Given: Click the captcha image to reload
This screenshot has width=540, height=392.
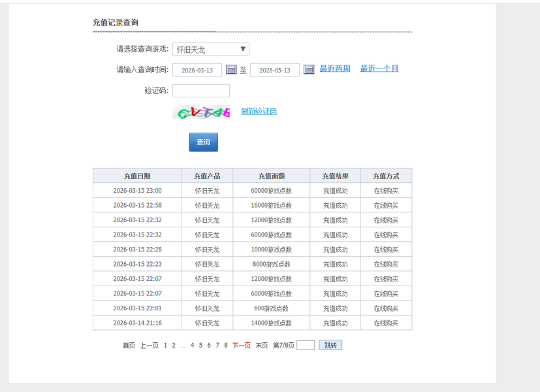Looking at the screenshot, I should pyautogui.click(x=201, y=112).
